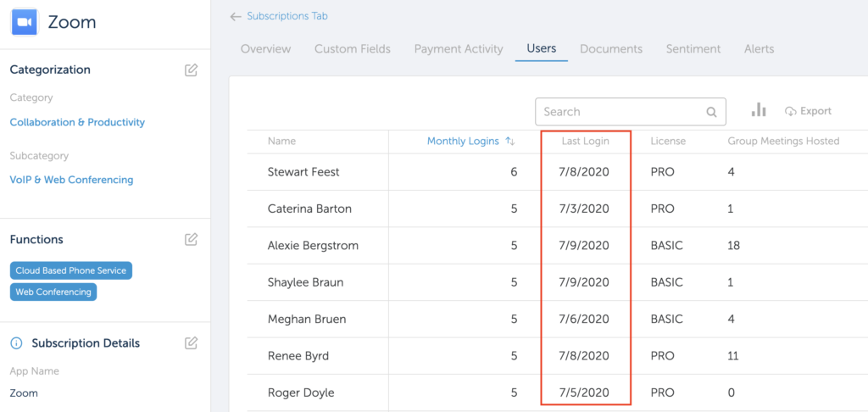Image resolution: width=868 pixels, height=412 pixels.
Task: Select the Alexie Bergstrom user row
Action: pos(558,245)
